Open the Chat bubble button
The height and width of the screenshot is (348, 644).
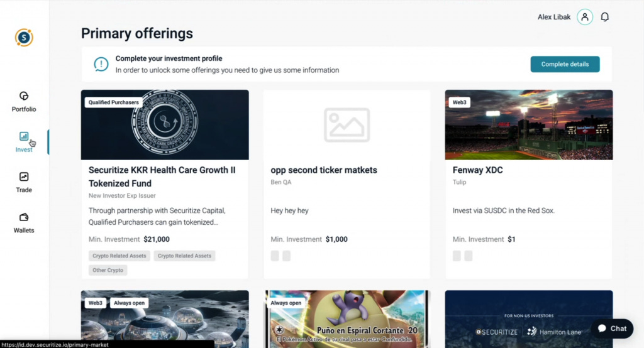point(612,329)
